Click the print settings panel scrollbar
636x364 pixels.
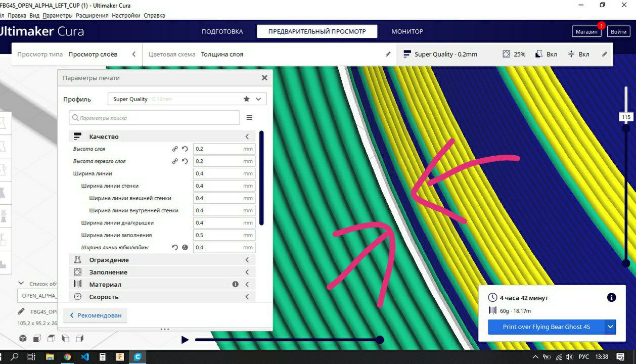[x=261, y=178]
